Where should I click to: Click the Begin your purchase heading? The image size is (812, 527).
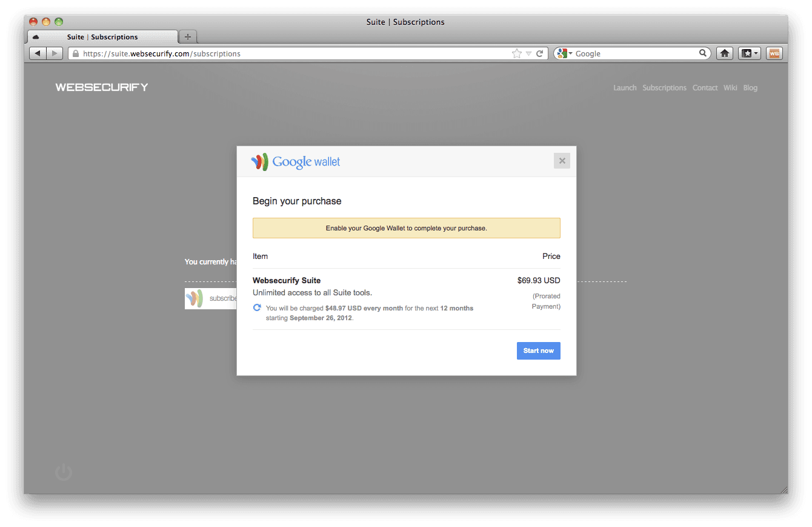pos(297,201)
